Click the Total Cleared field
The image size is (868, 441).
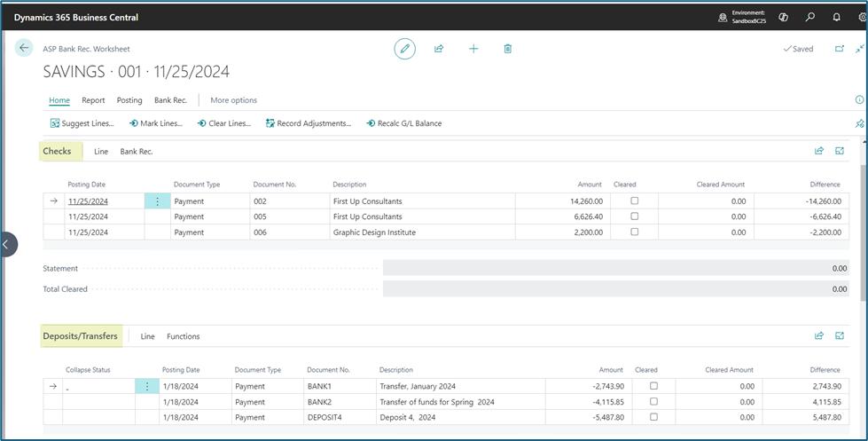[615, 288]
